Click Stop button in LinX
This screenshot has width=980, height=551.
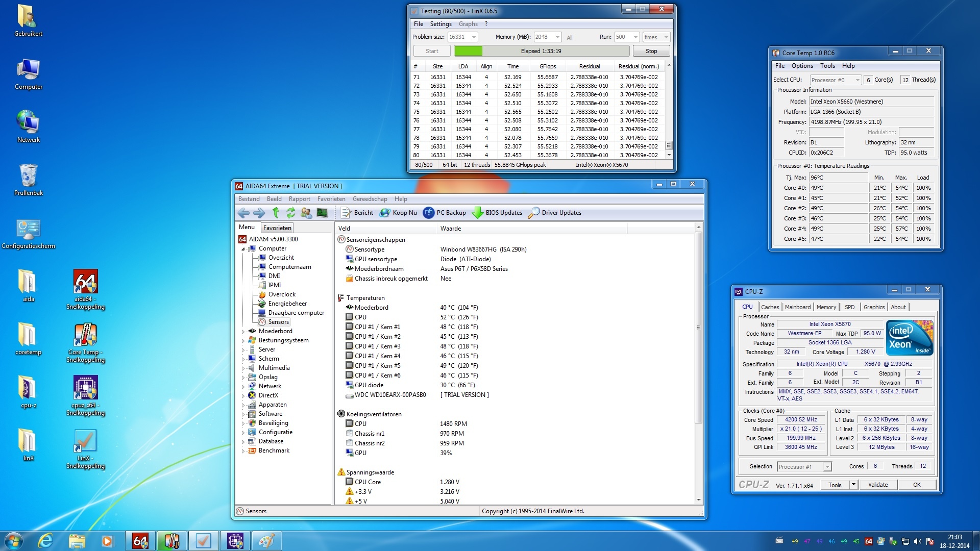[651, 51]
